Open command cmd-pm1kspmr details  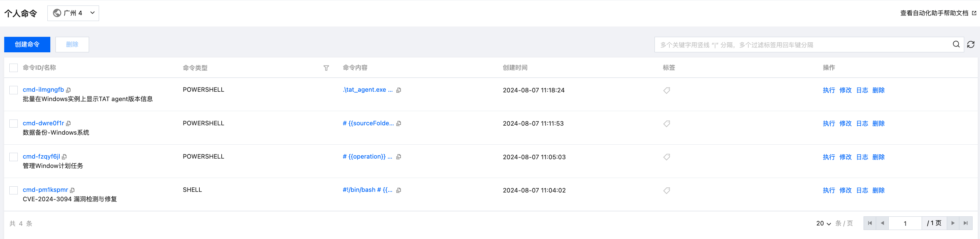45,190
